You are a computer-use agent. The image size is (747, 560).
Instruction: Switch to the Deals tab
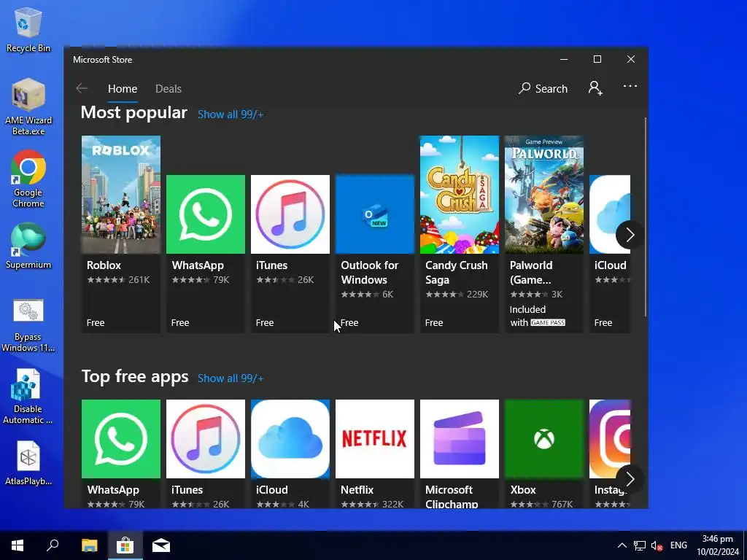(x=169, y=88)
